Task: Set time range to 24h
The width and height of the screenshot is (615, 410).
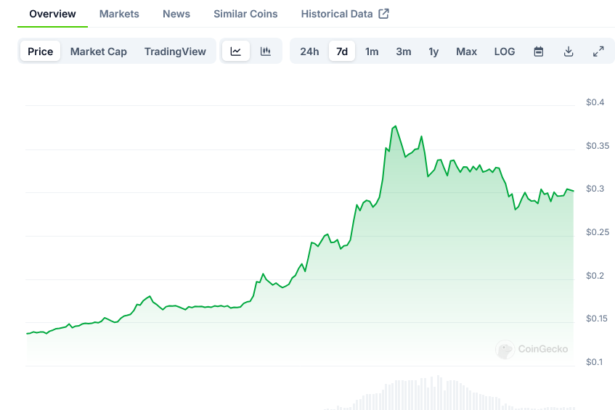Action: point(310,51)
